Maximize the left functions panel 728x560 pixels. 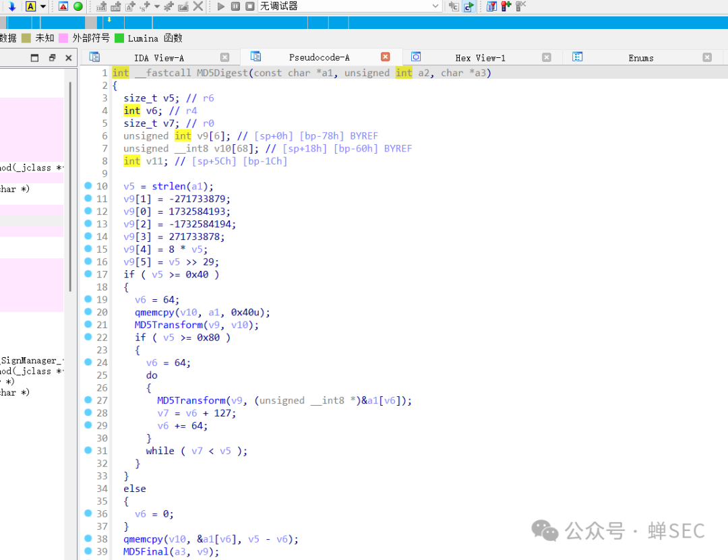(x=34, y=57)
